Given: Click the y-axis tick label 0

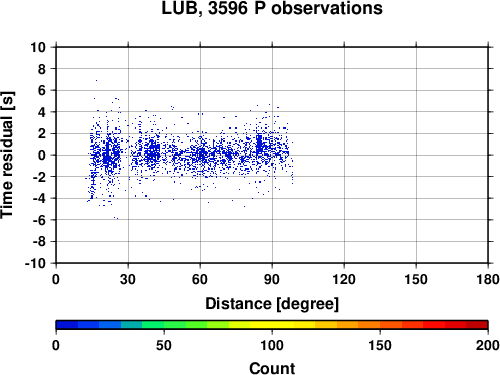Looking at the screenshot, I should [x=41, y=155].
